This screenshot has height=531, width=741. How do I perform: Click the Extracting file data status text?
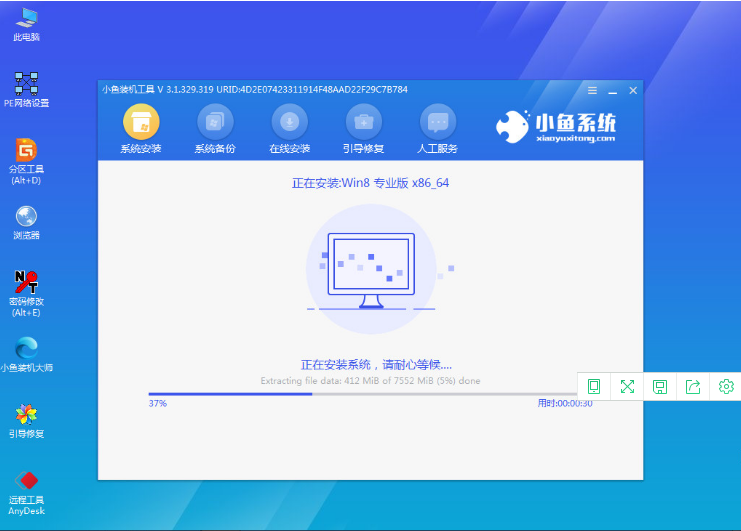370,381
